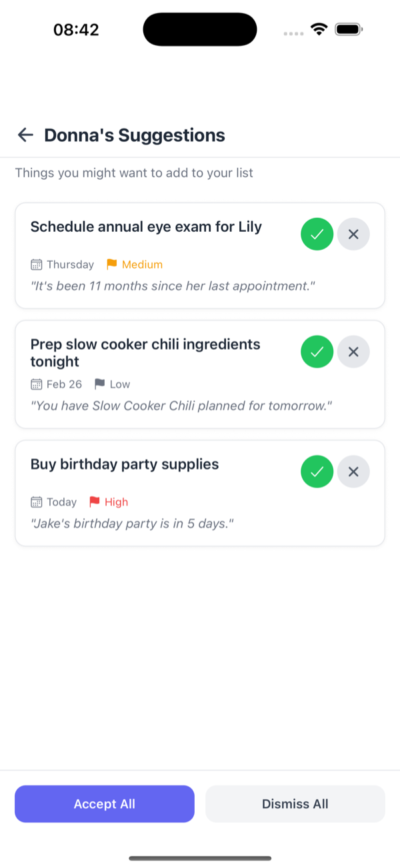Click the back arrow next to Donna's Suggestions
This screenshot has height=868, width=400.
click(25, 135)
